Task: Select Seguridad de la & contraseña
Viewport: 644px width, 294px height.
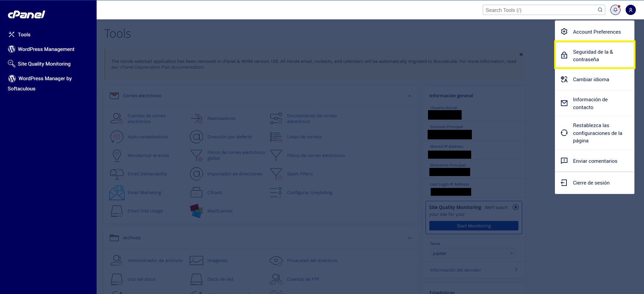Action: [594, 55]
